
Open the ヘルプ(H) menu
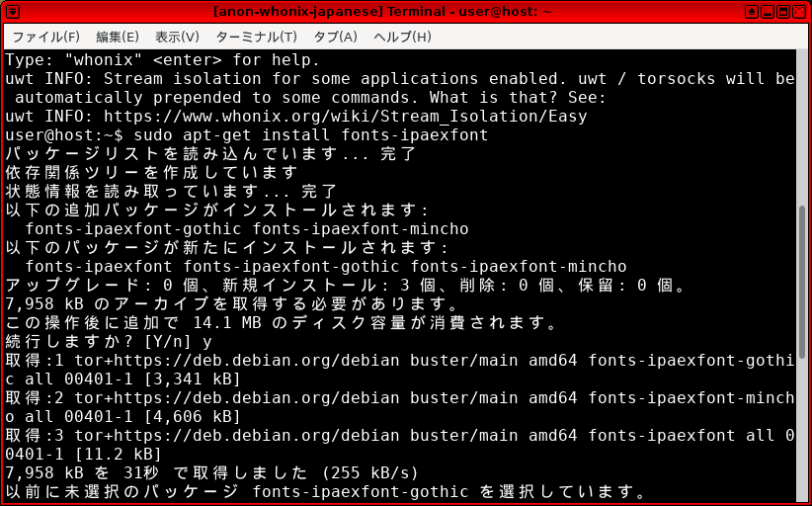(402, 37)
